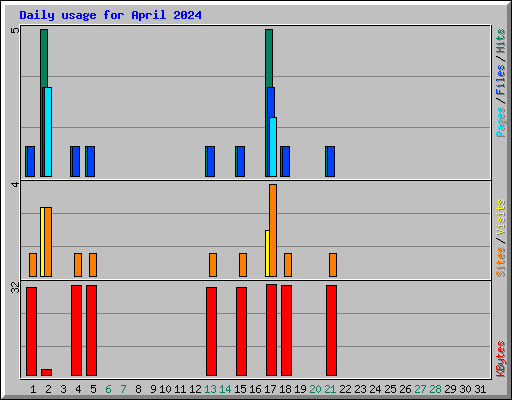Select the orange Sites bar for day 5
The height and width of the screenshot is (400, 512).
coord(93,265)
